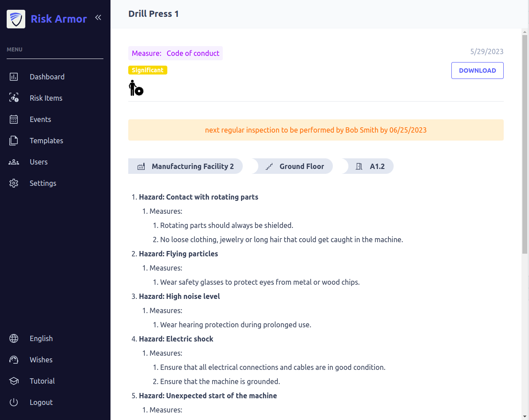Viewport: 529px width, 420px height.
Task: Open the Tutorial page
Action: pos(42,381)
